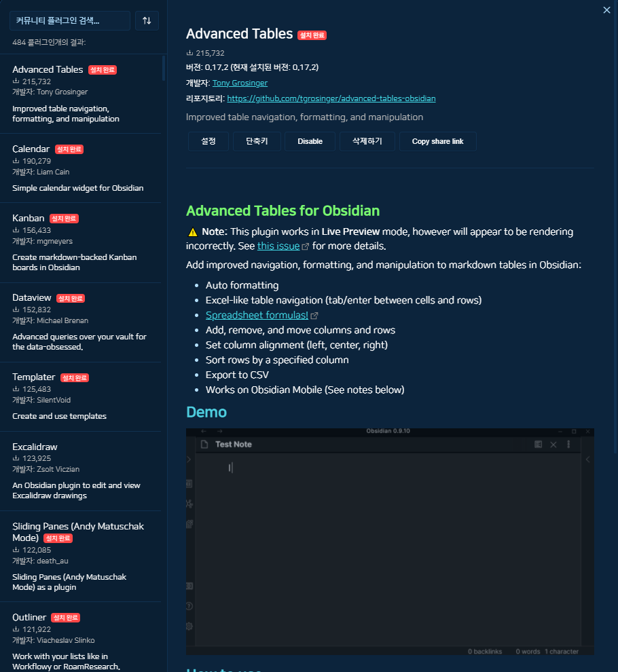Screen dimensions: 618x672
Task: Focus the community plugin search field
Action: (x=70, y=20)
